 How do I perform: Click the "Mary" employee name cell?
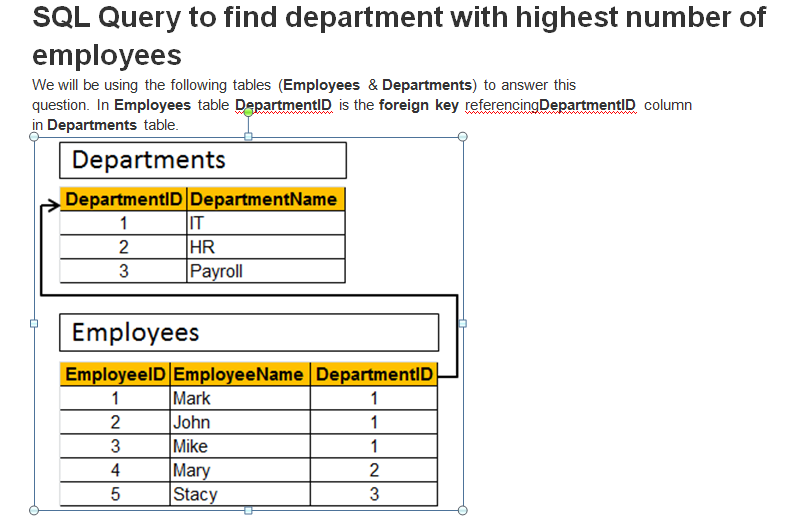click(x=240, y=470)
